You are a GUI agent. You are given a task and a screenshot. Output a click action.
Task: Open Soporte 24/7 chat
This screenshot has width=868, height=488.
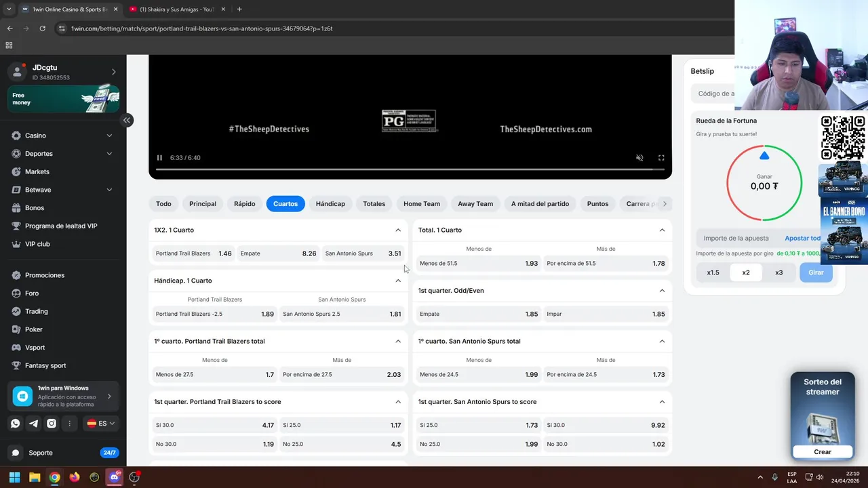coord(63,453)
